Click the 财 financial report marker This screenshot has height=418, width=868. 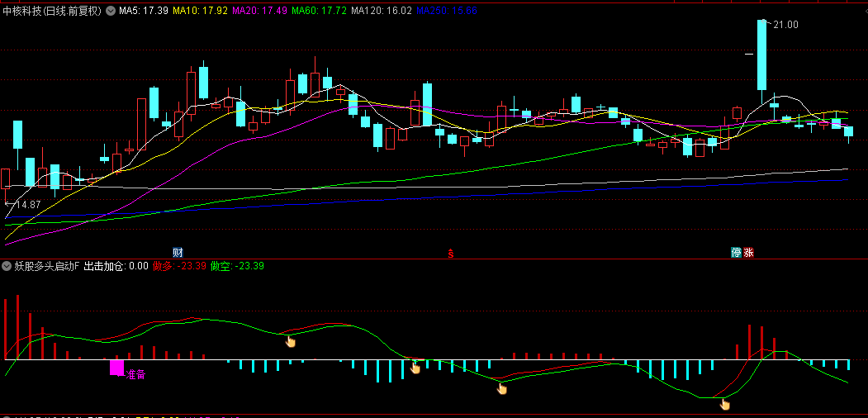click(178, 253)
